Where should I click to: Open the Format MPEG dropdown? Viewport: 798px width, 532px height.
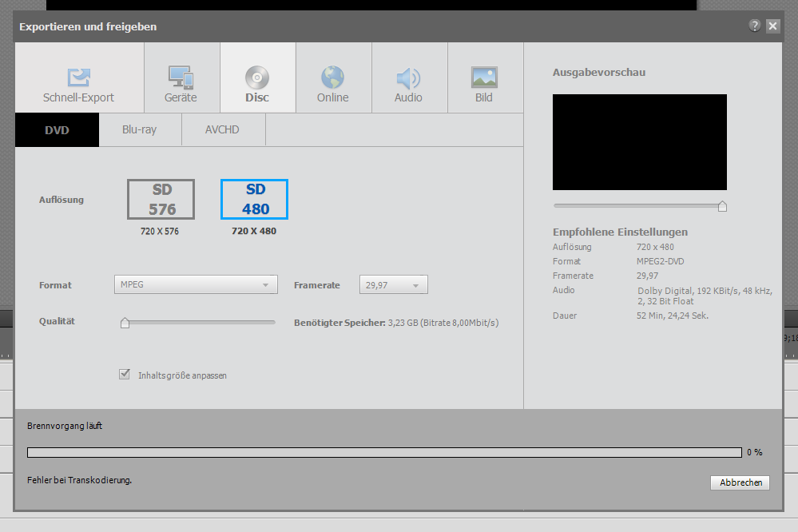coord(196,284)
